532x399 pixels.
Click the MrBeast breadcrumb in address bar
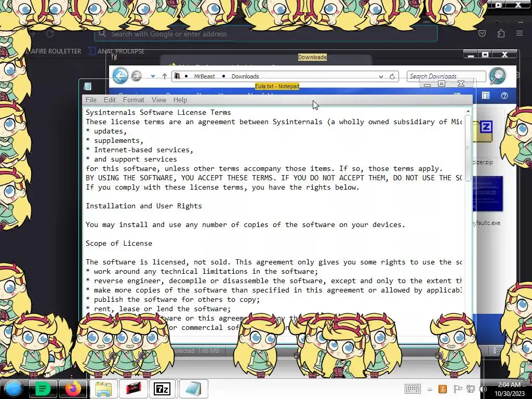pos(204,76)
